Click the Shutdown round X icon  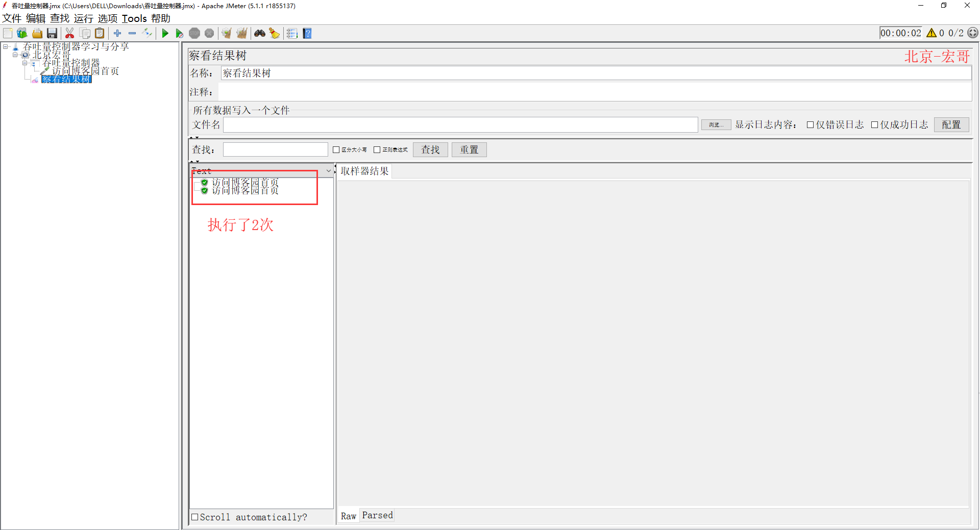click(x=209, y=33)
